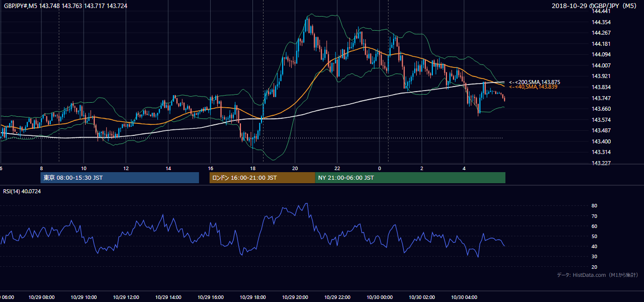Click the 144.354 price axis label
The image size is (644, 302).
click(x=602, y=22)
